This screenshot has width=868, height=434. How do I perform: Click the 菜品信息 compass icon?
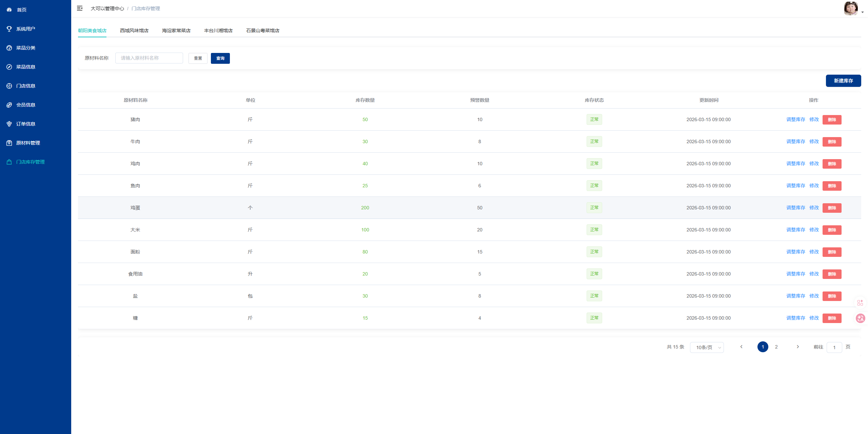click(x=9, y=67)
